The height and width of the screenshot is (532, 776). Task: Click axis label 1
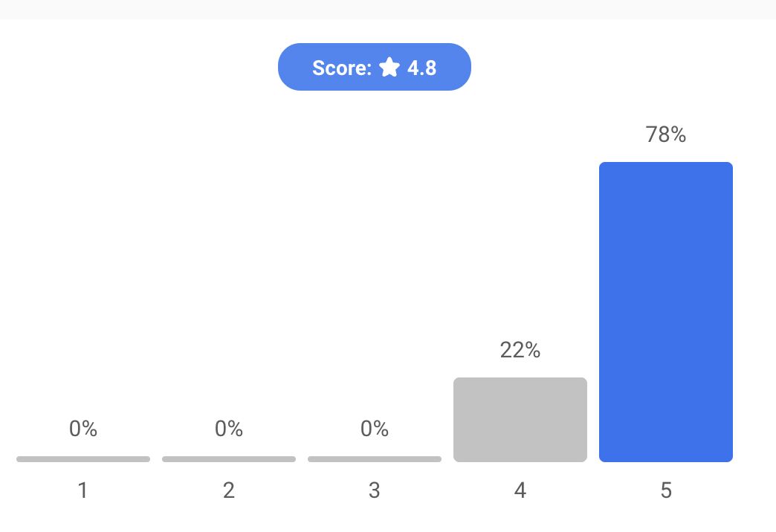[x=83, y=490]
